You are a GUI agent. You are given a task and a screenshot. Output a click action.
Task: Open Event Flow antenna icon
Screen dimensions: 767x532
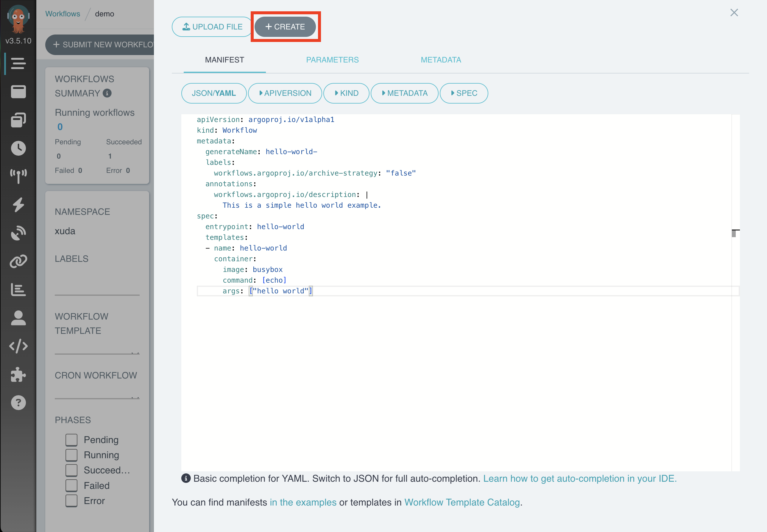tap(18, 176)
